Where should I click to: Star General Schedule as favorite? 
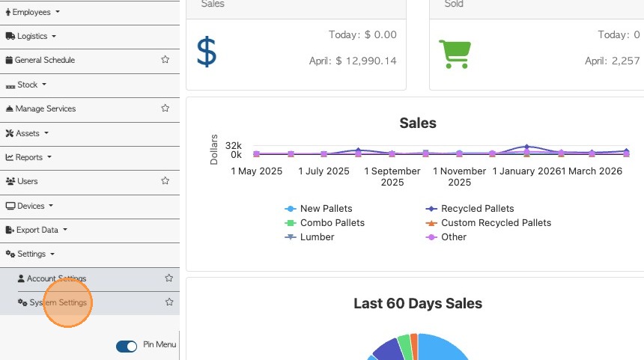coord(165,60)
